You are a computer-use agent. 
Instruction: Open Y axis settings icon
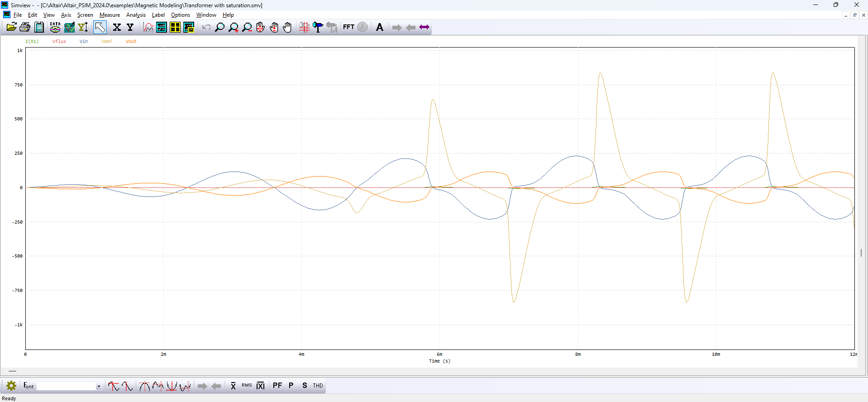click(130, 28)
